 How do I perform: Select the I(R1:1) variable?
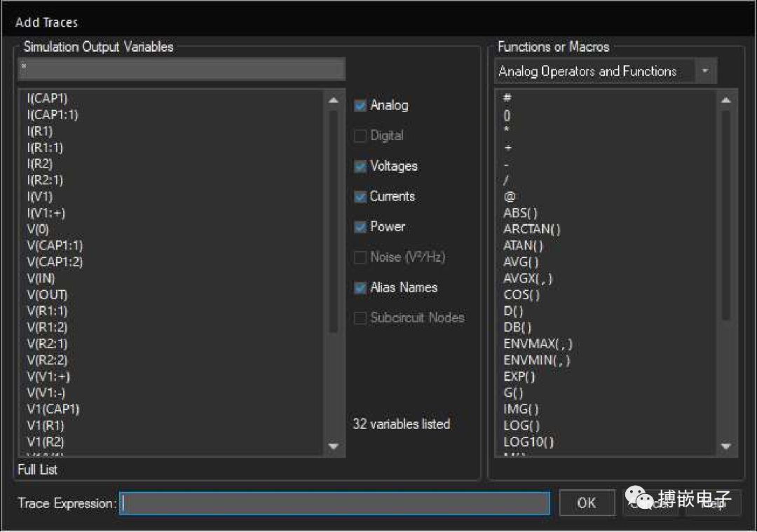45,148
